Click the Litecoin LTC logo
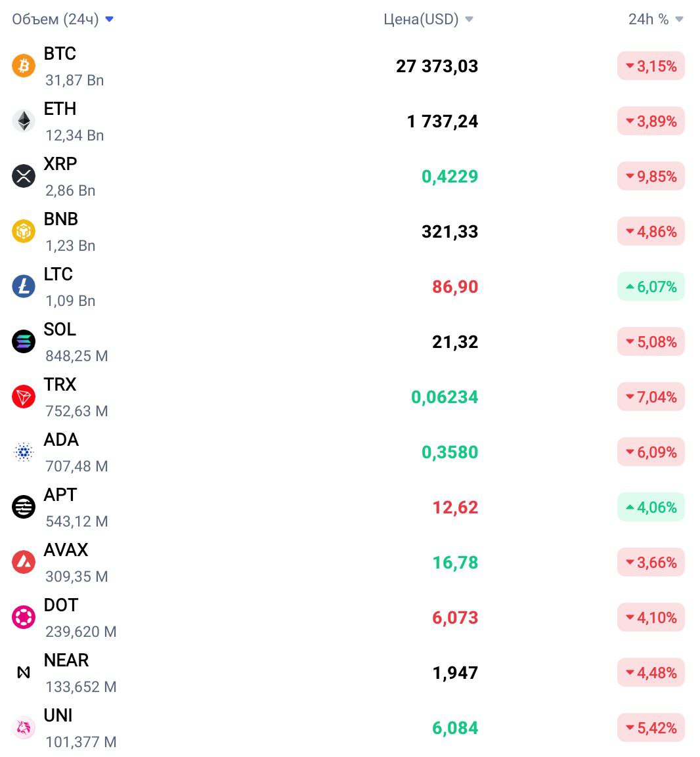 point(24,286)
